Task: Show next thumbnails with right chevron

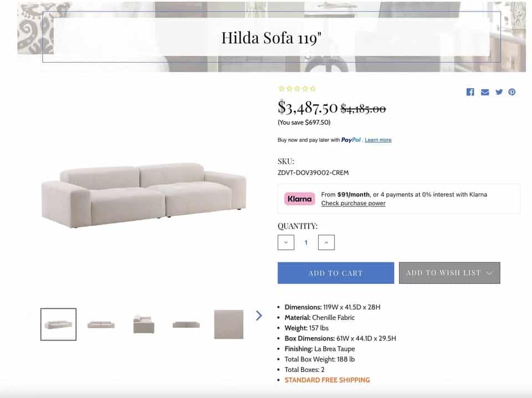Action: [259, 316]
